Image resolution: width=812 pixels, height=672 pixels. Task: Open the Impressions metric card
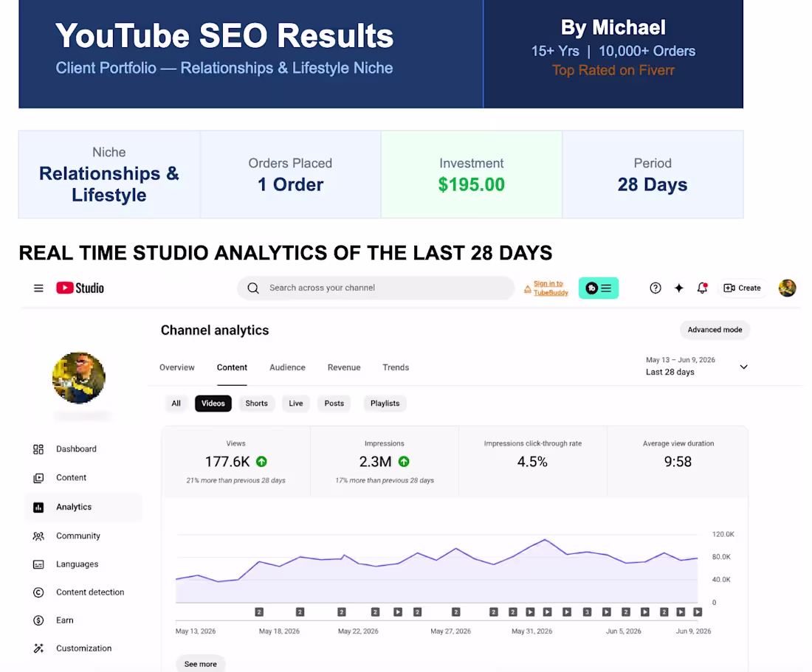[x=385, y=462]
